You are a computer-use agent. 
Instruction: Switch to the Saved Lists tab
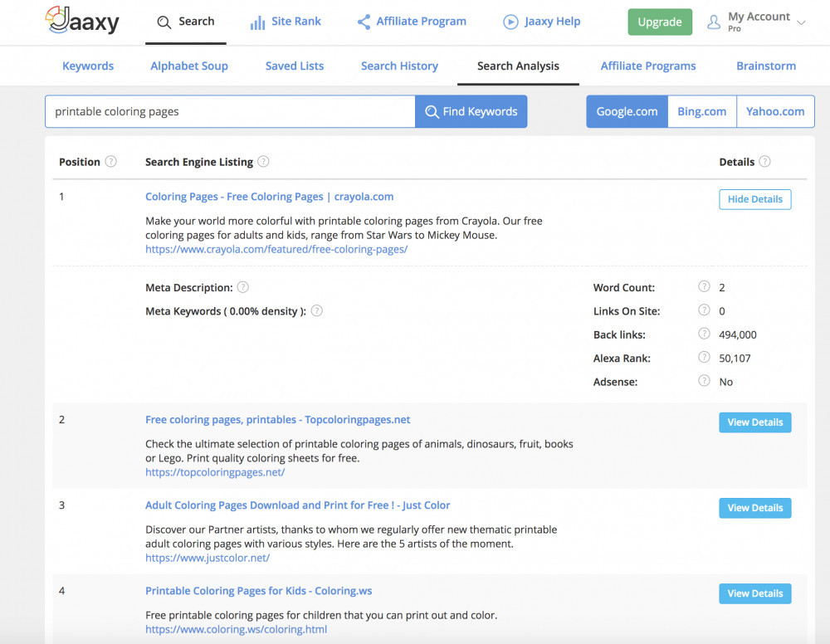295,66
